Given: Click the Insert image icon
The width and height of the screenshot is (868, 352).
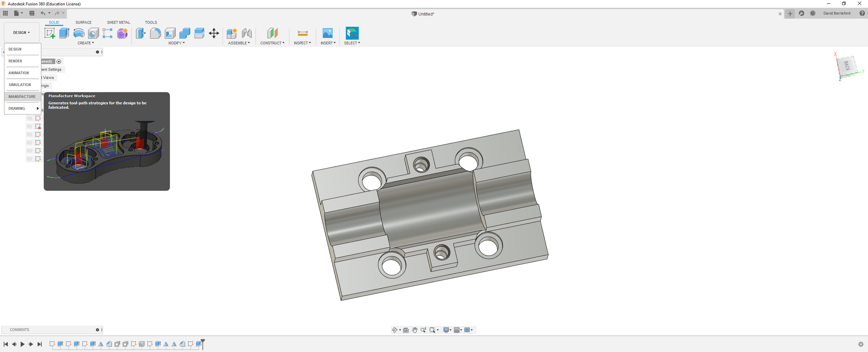Looking at the screenshot, I should (327, 33).
